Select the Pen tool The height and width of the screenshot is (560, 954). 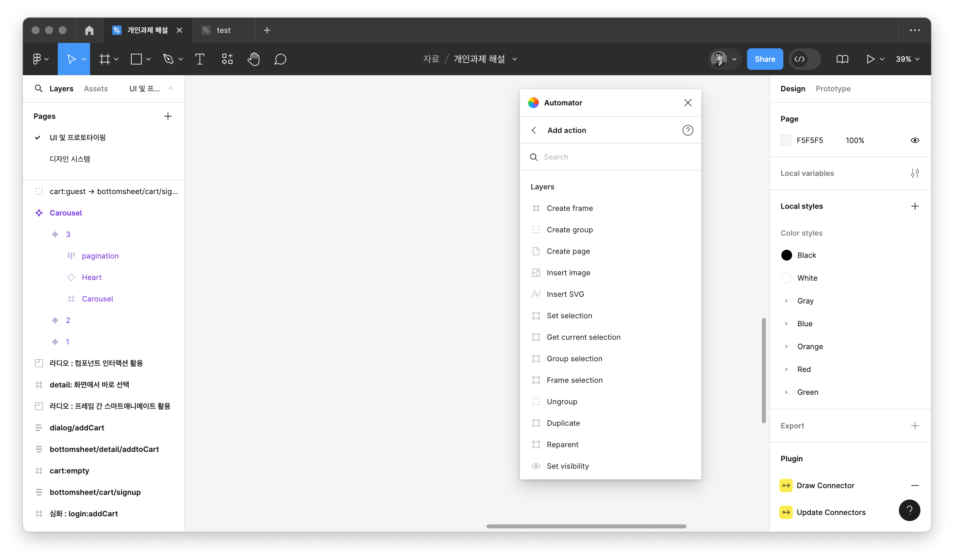coord(168,59)
